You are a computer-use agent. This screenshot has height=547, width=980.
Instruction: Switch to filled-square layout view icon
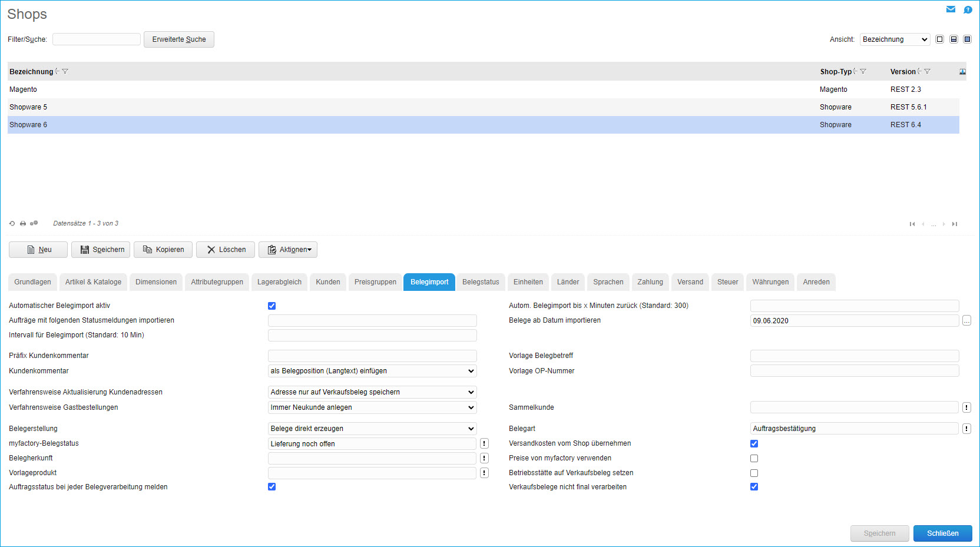point(967,39)
